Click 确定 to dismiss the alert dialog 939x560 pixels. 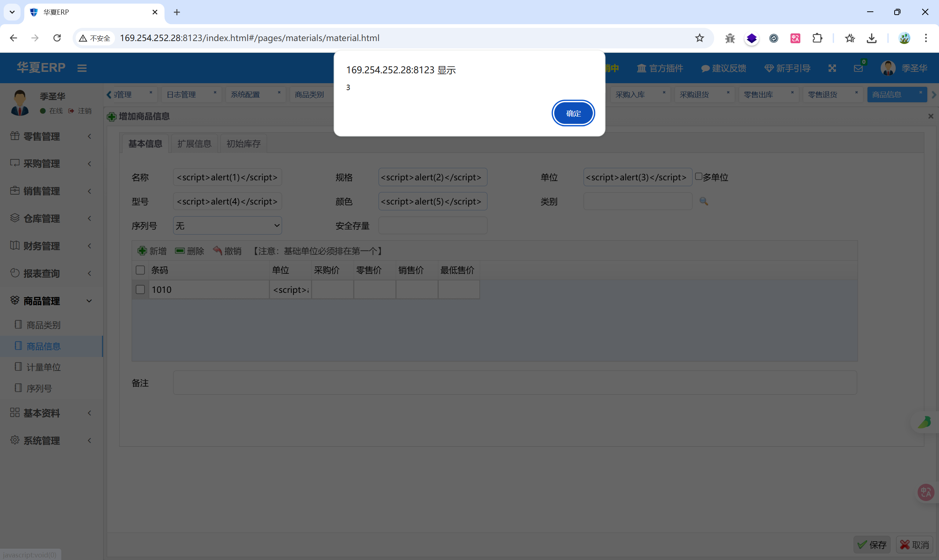point(573,113)
